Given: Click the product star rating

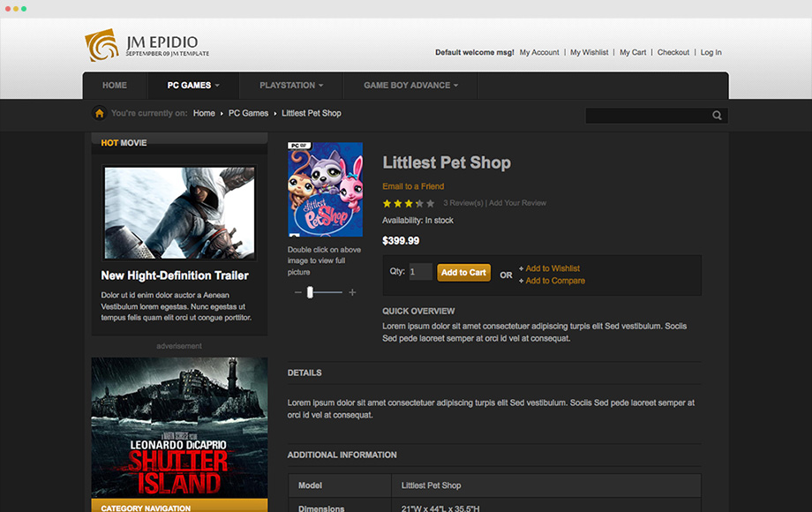Looking at the screenshot, I should click(409, 203).
